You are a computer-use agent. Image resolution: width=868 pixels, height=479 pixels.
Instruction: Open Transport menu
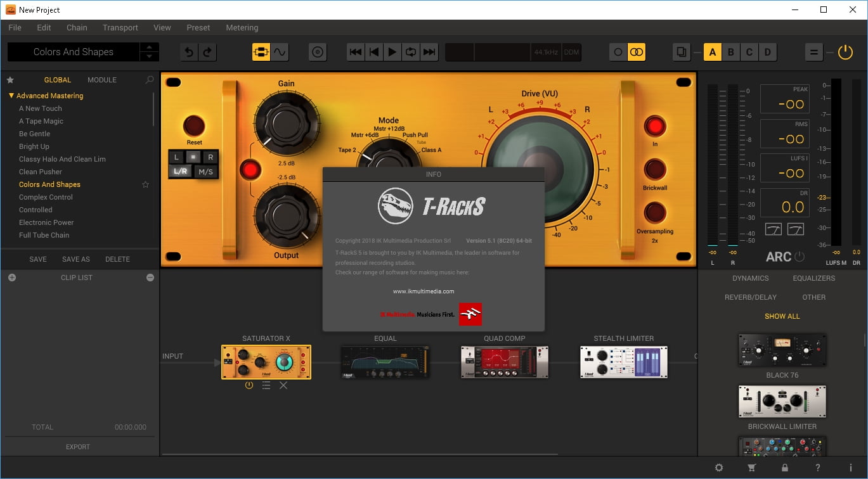(x=120, y=28)
